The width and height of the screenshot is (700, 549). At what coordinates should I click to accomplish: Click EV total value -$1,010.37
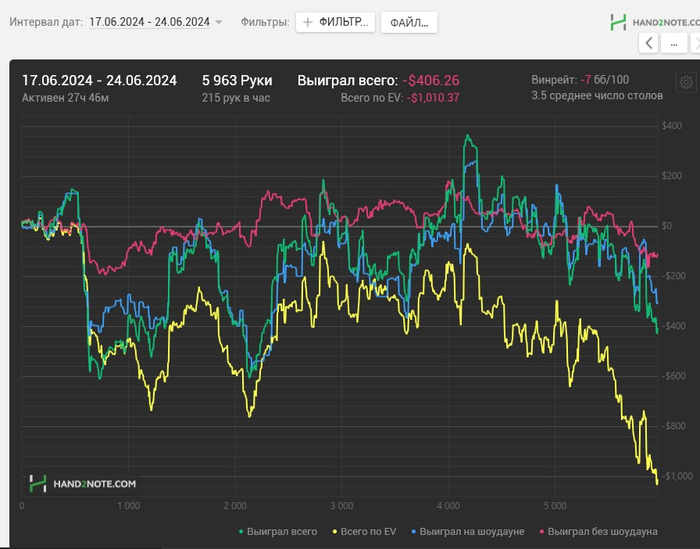tap(433, 98)
